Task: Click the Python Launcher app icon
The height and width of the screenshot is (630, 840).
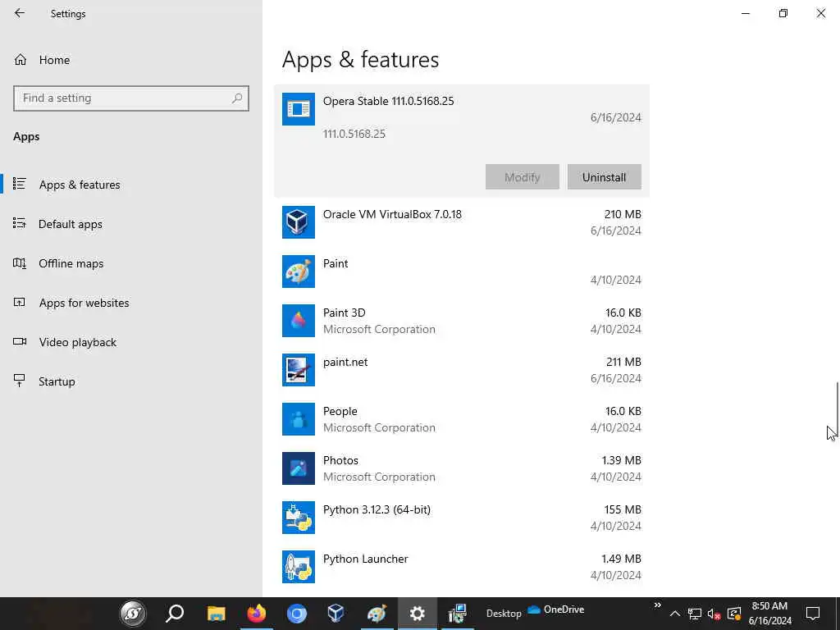Action: coord(299,567)
